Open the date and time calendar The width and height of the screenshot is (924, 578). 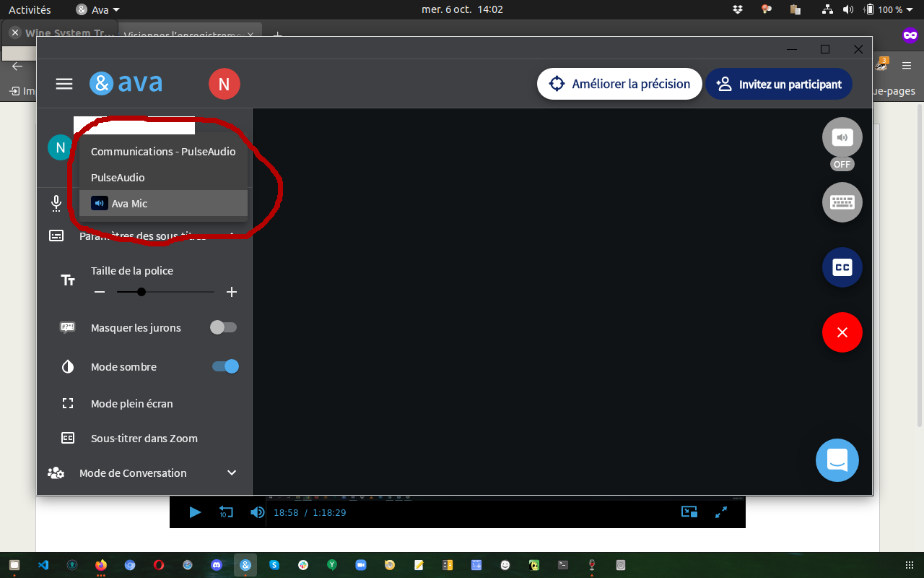click(x=462, y=10)
